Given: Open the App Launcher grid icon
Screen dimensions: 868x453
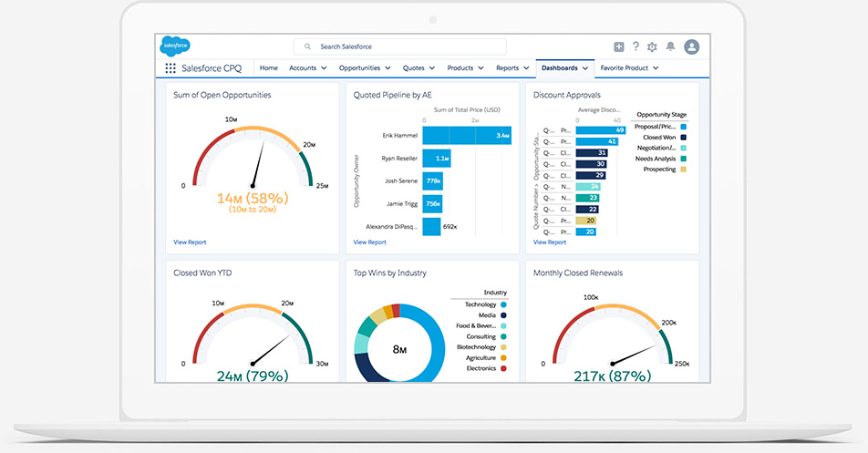Looking at the screenshot, I should [x=170, y=68].
